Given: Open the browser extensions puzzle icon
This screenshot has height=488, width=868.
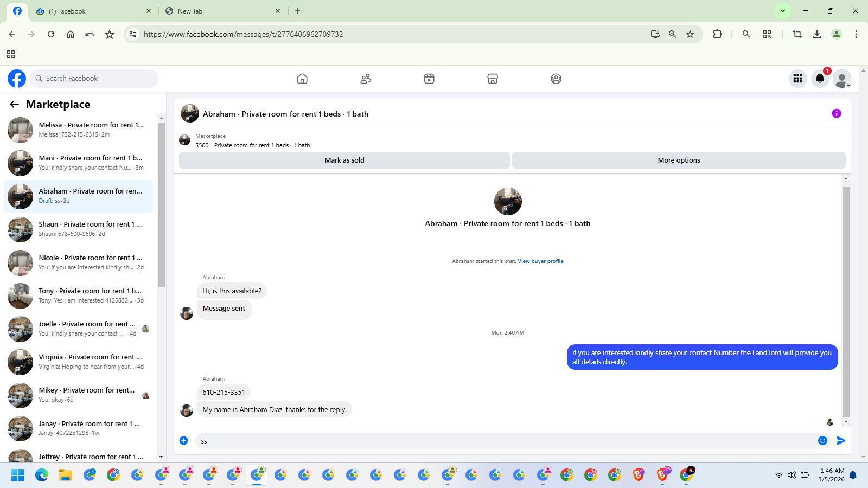Looking at the screenshot, I should [x=717, y=34].
